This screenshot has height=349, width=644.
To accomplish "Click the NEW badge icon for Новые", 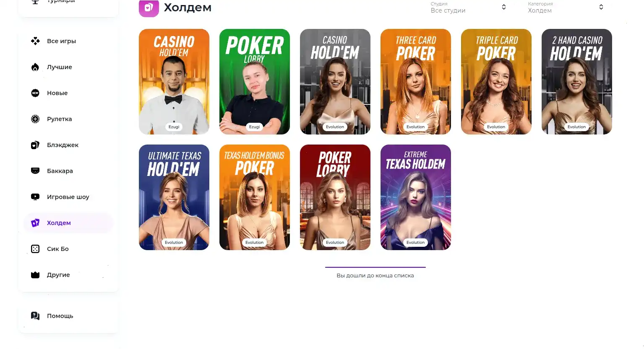I will pyautogui.click(x=35, y=93).
